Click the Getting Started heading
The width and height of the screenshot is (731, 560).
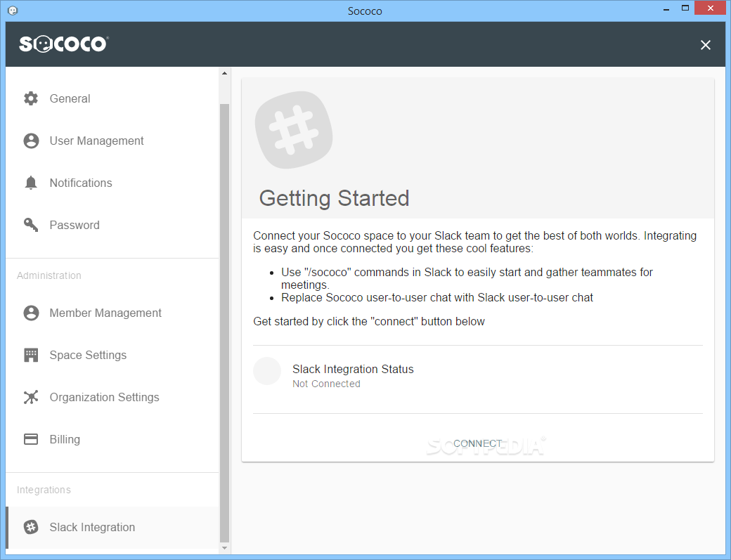pyautogui.click(x=335, y=198)
